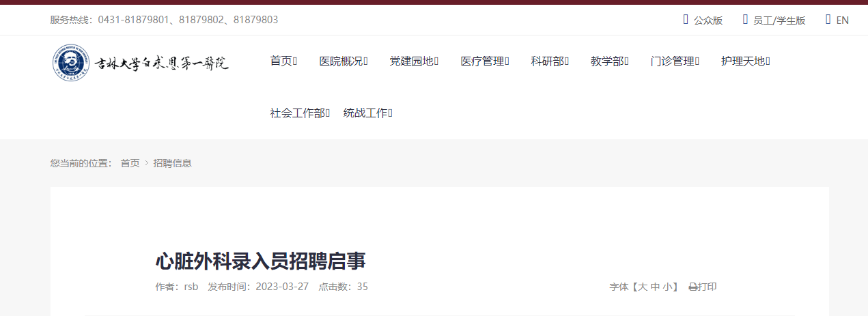The width and height of the screenshot is (868, 316).
Task: Click the icon before 公众版
Action: [x=686, y=20]
